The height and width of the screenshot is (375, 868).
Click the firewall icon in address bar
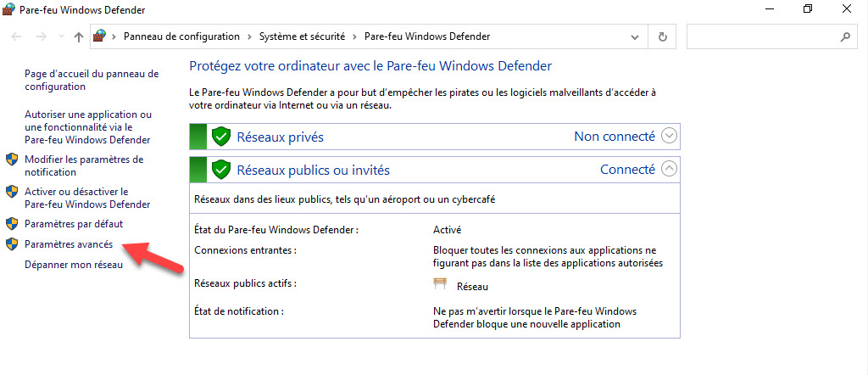(99, 36)
